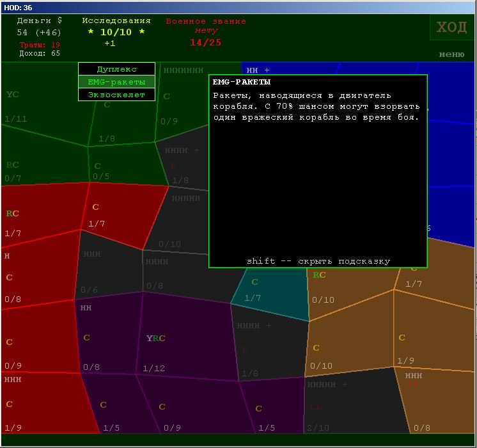Click the HOD: 36 window title
Screen dimensions: 477x448
click(x=18, y=8)
